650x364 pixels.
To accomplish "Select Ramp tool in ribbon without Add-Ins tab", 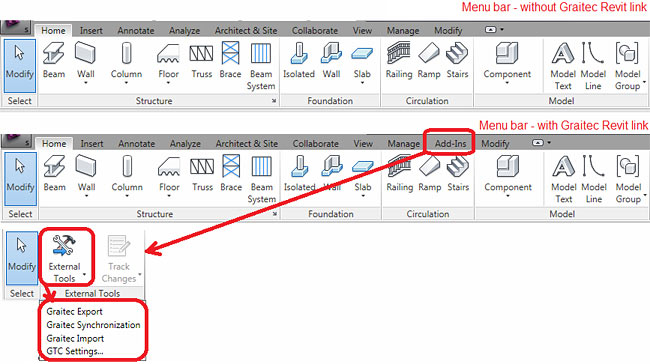I will (429, 60).
